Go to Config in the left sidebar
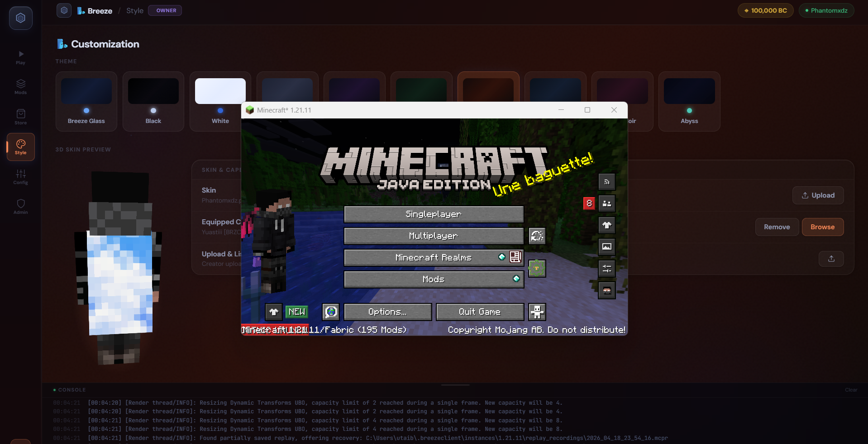868x444 pixels. pyautogui.click(x=20, y=177)
